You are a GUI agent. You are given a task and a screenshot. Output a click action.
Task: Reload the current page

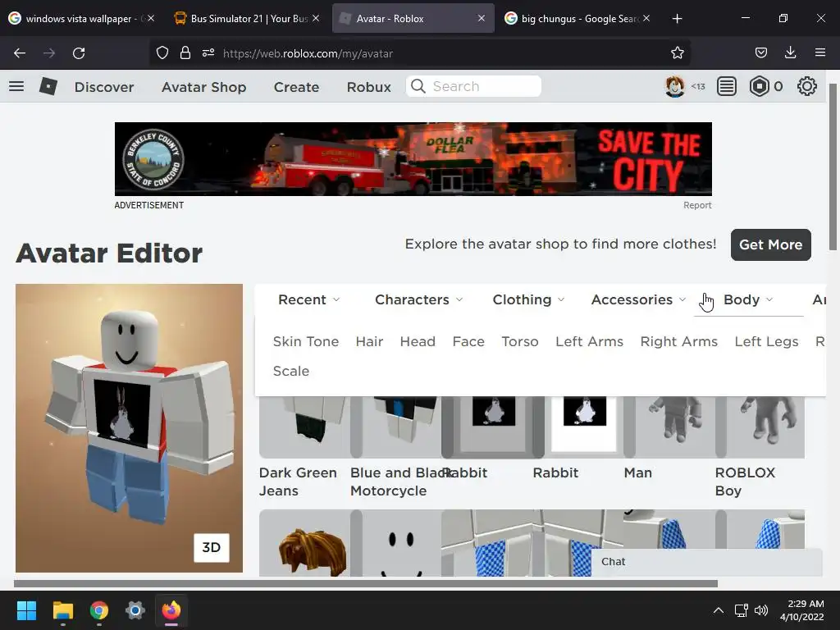[79, 53]
